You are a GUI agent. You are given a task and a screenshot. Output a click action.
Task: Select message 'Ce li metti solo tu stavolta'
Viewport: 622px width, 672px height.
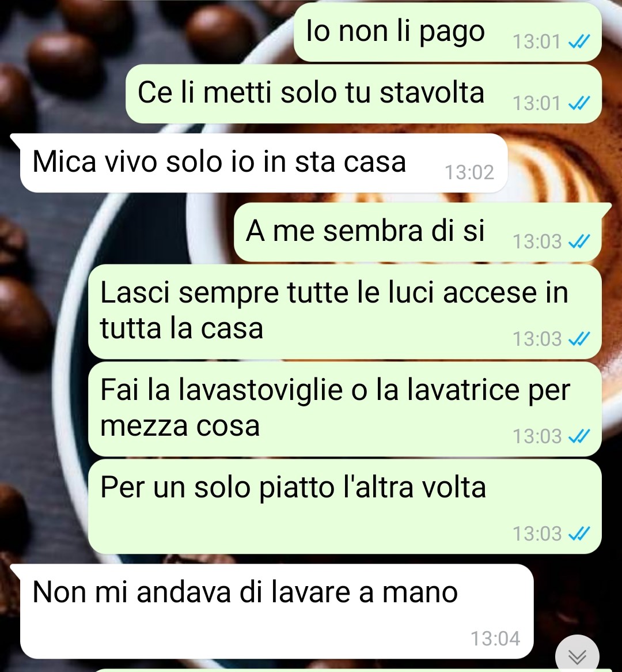point(363,94)
